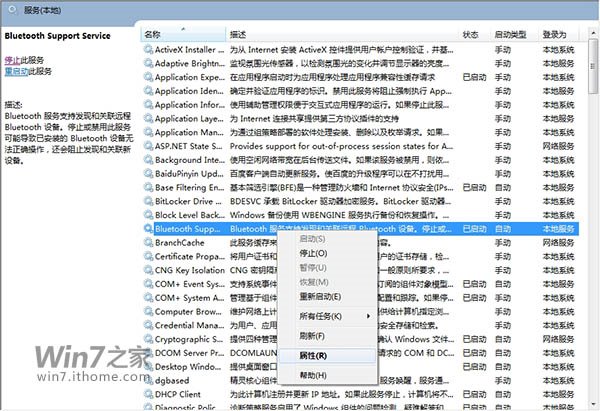Click the BitLocker Drive service gear icon
This screenshot has height=411, width=600.
point(148,201)
